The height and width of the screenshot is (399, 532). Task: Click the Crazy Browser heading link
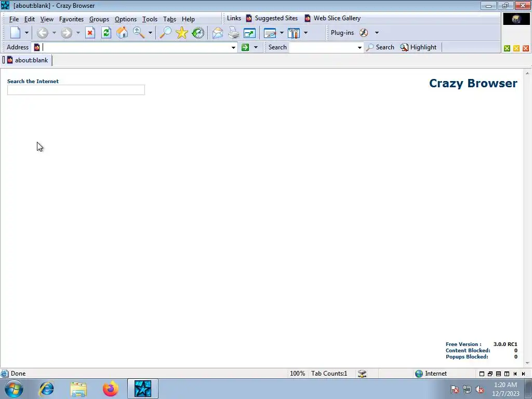(x=473, y=83)
